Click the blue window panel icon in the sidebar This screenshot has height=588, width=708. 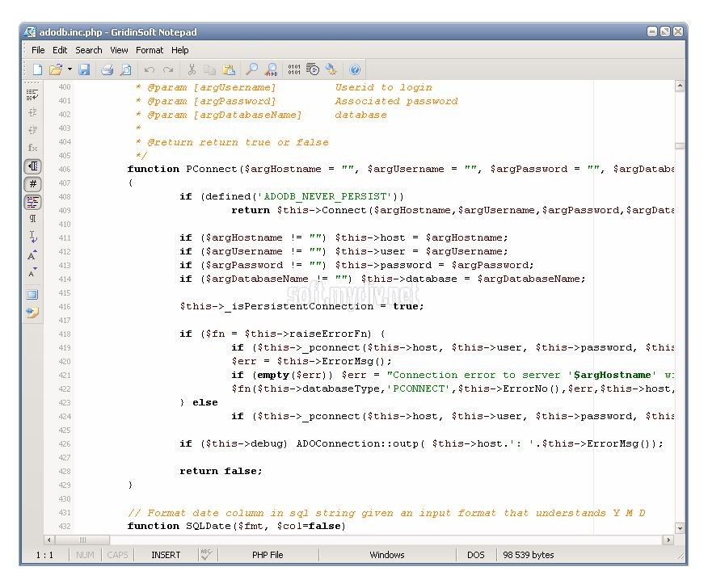point(32,295)
